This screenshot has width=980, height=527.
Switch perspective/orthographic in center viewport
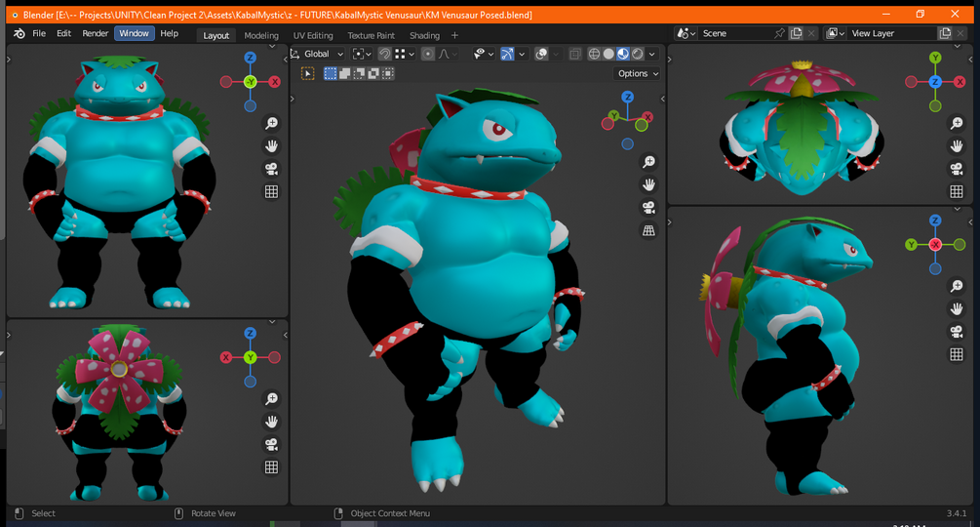[x=648, y=230]
